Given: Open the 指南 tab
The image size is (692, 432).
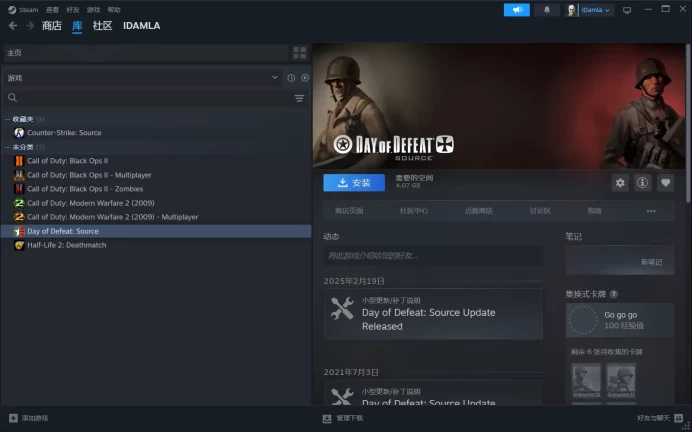Looking at the screenshot, I should (594, 211).
